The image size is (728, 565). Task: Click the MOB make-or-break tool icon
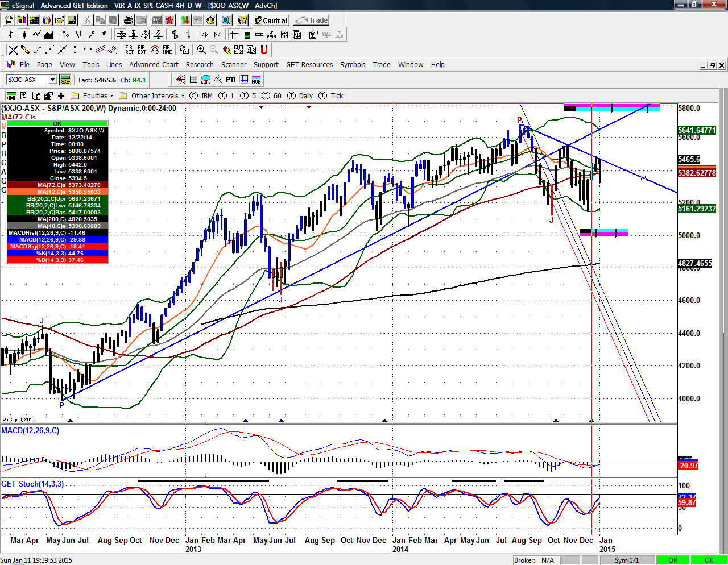point(256,80)
